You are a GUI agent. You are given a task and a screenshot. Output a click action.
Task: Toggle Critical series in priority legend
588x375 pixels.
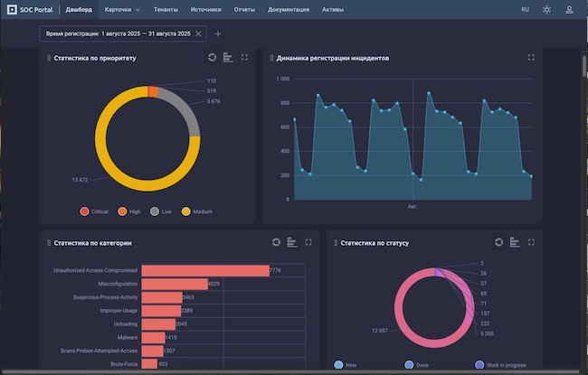tap(94, 211)
